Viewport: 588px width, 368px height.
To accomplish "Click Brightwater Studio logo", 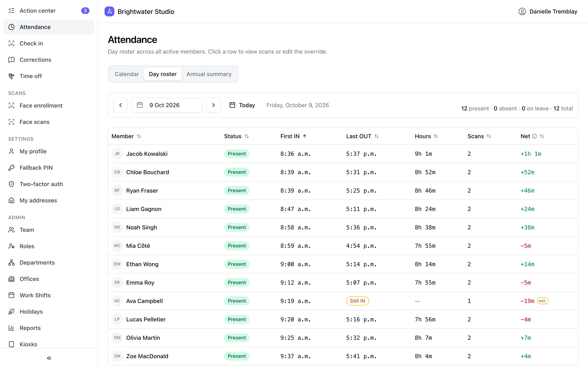I will pyautogui.click(x=109, y=12).
